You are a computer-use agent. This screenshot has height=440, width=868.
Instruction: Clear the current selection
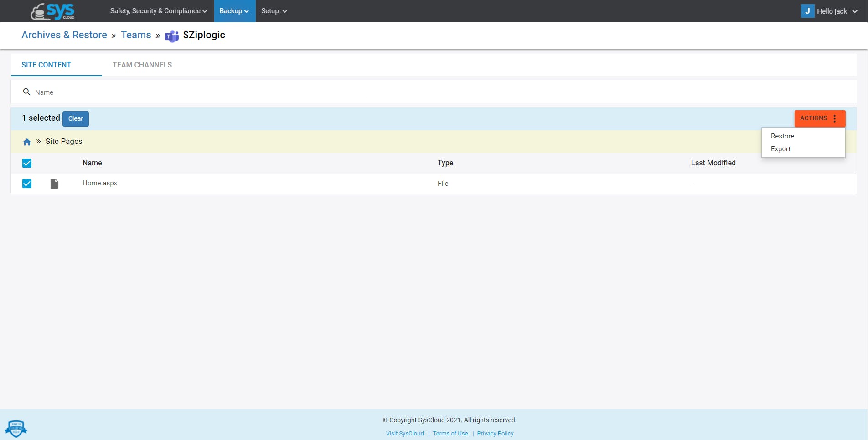(x=76, y=118)
